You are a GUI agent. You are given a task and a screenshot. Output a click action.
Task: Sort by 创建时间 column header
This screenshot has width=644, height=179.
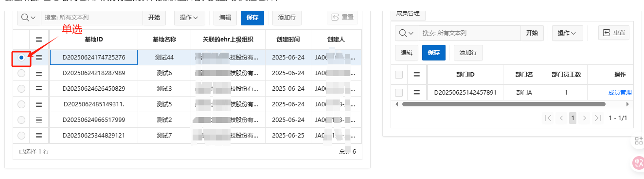coord(288,40)
